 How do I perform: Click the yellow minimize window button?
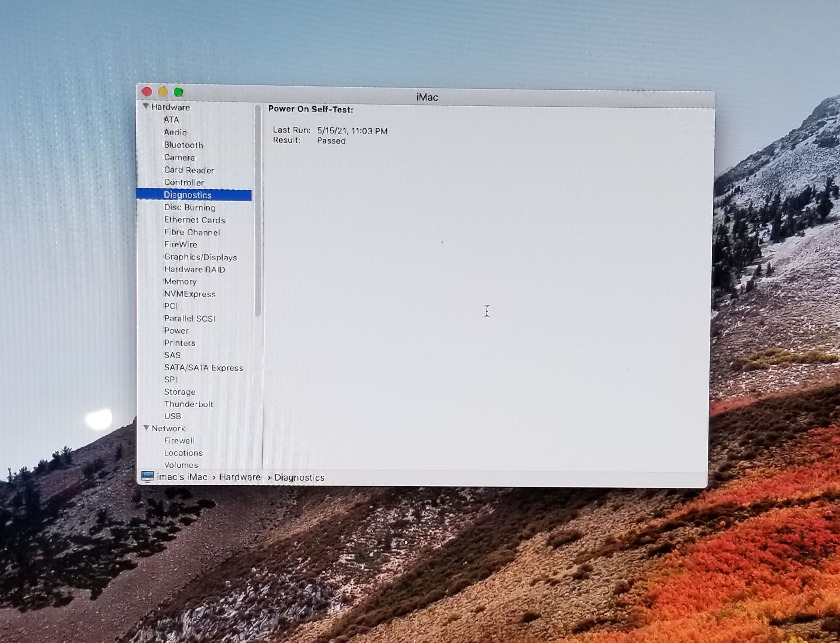pyautogui.click(x=162, y=92)
